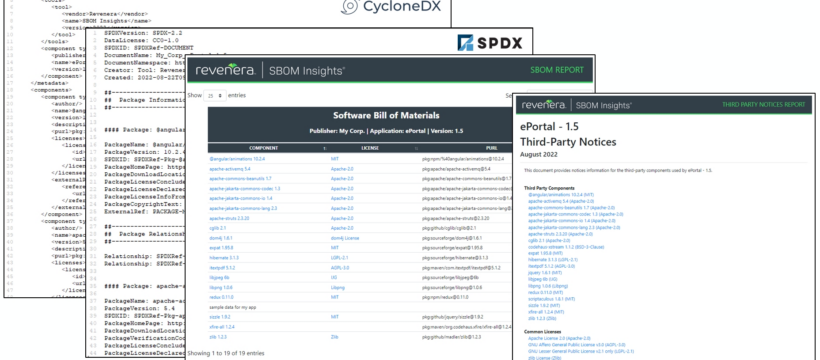This screenshot has width=820, height=360.
Task: Click the IJG license link for libjpeg
Action: [334, 277]
